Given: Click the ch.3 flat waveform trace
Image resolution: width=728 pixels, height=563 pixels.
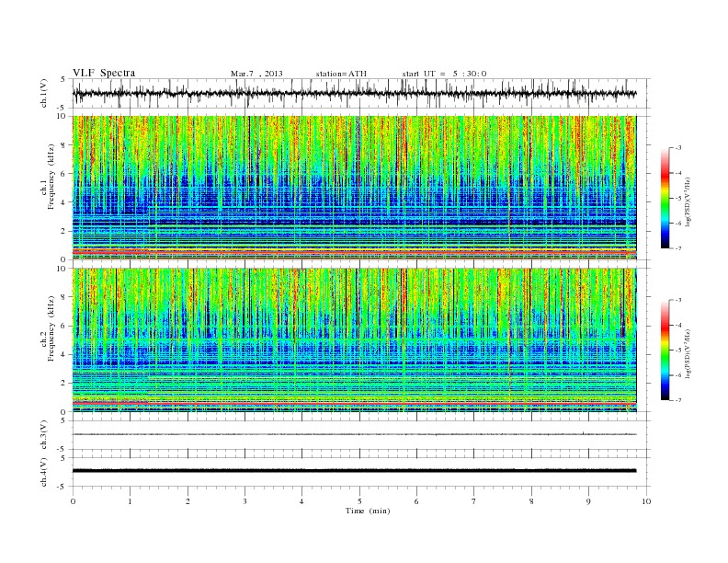Looking at the screenshot, I should pos(354,434).
